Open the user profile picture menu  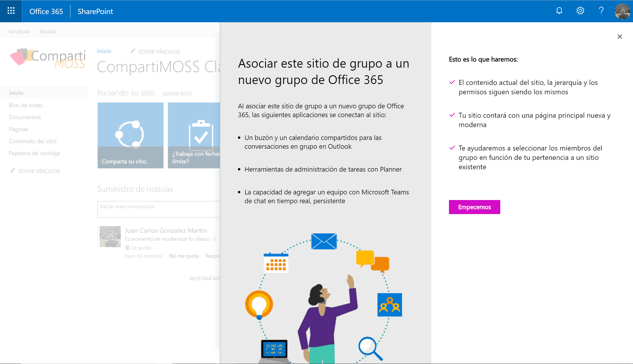click(x=622, y=11)
